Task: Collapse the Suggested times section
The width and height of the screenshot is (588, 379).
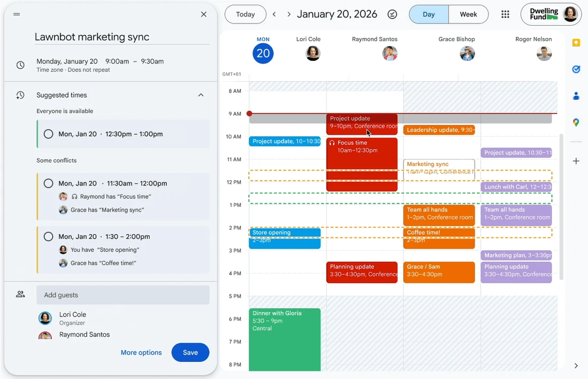Action: click(x=200, y=95)
